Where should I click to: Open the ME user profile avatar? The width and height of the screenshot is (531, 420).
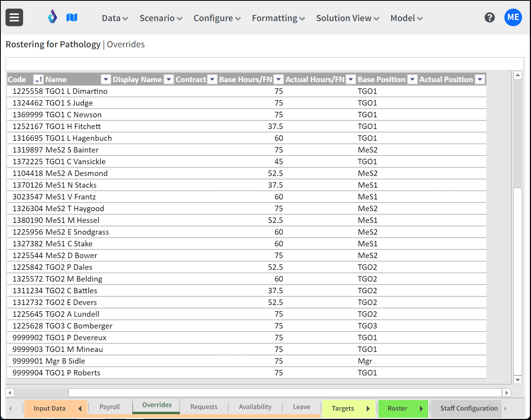click(513, 17)
